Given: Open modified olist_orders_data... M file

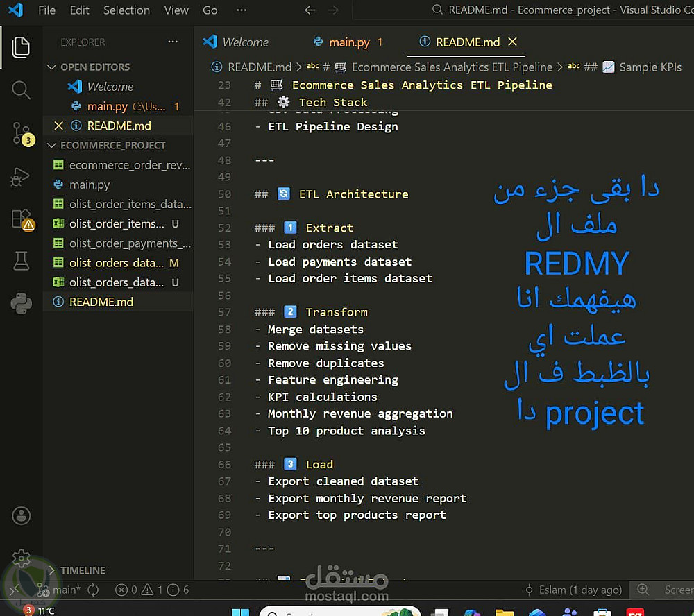Looking at the screenshot, I should click(118, 263).
